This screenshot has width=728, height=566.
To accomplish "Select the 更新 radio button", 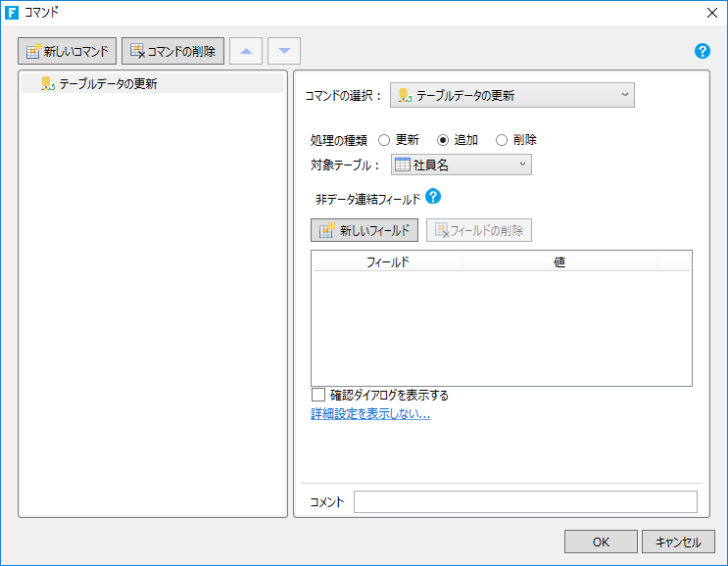I will point(384,140).
